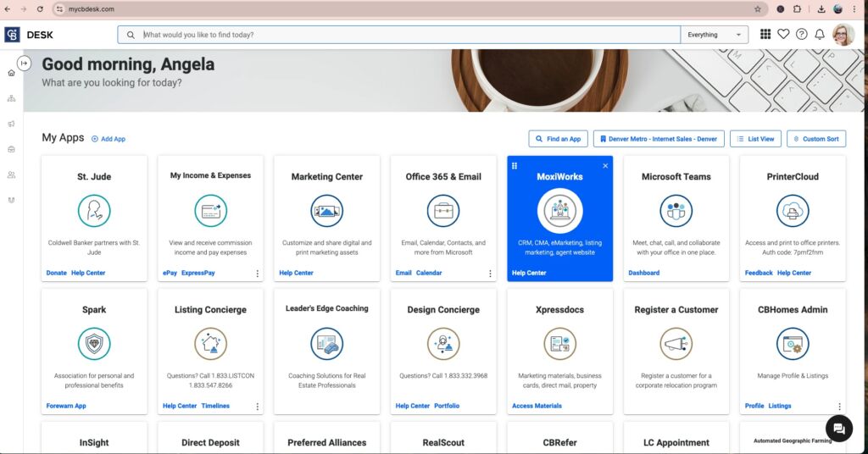Open the ExpressPay link
This screenshot has height=454, width=868.
(198, 273)
